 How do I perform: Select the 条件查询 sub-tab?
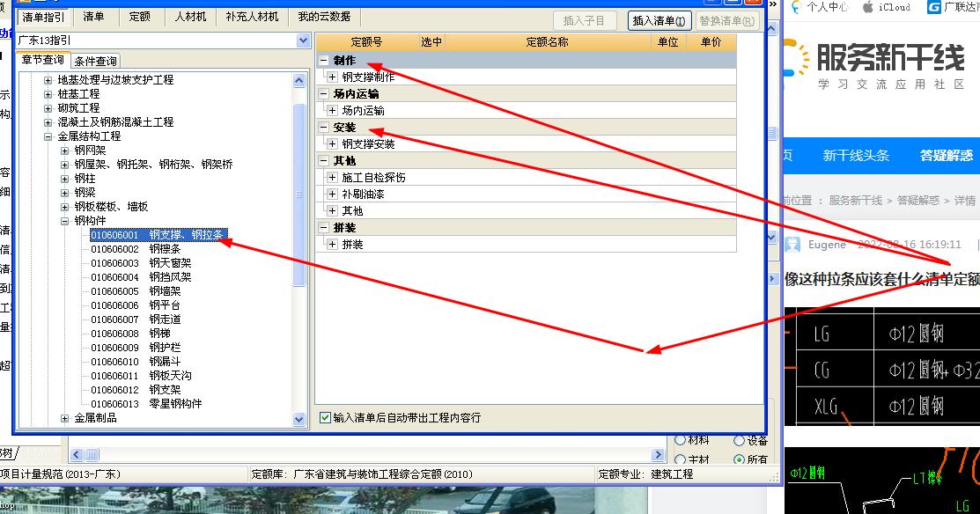click(x=95, y=61)
